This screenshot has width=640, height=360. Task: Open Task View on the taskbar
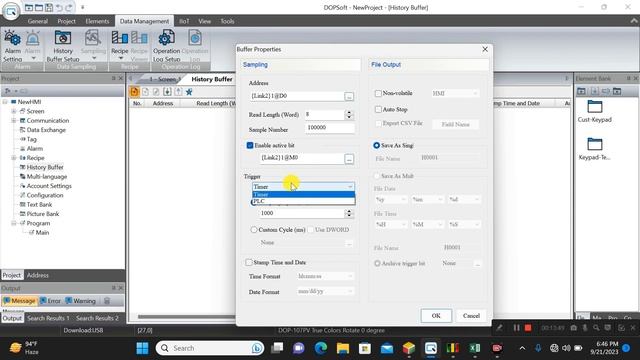click(277, 348)
